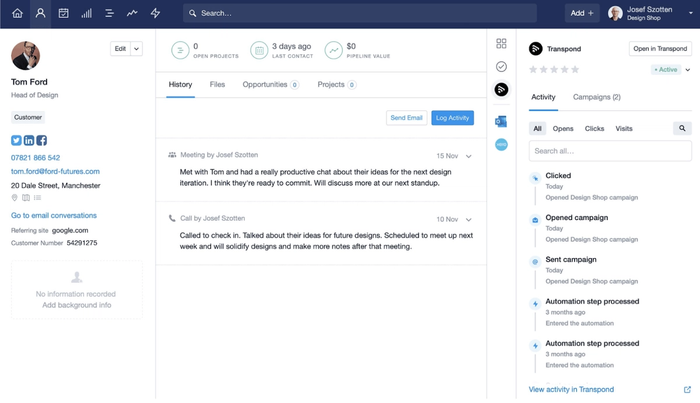Open the lightning bolt automation icon
The height and width of the screenshot is (403, 700).
point(155,13)
